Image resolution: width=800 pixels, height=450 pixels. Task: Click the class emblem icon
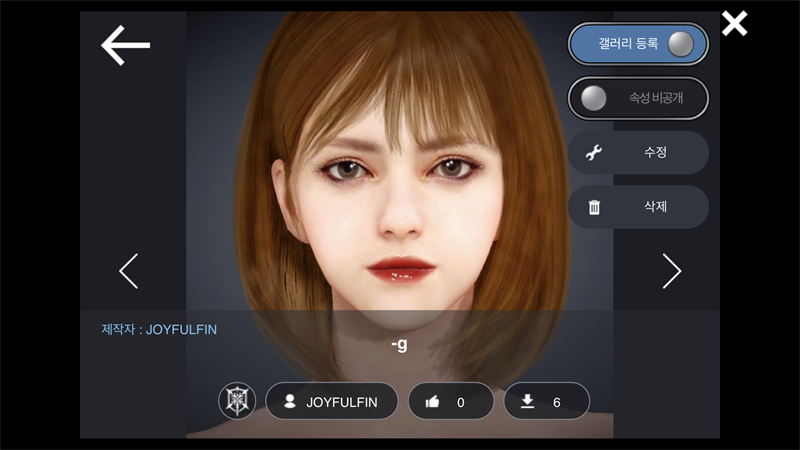tap(237, 401)
